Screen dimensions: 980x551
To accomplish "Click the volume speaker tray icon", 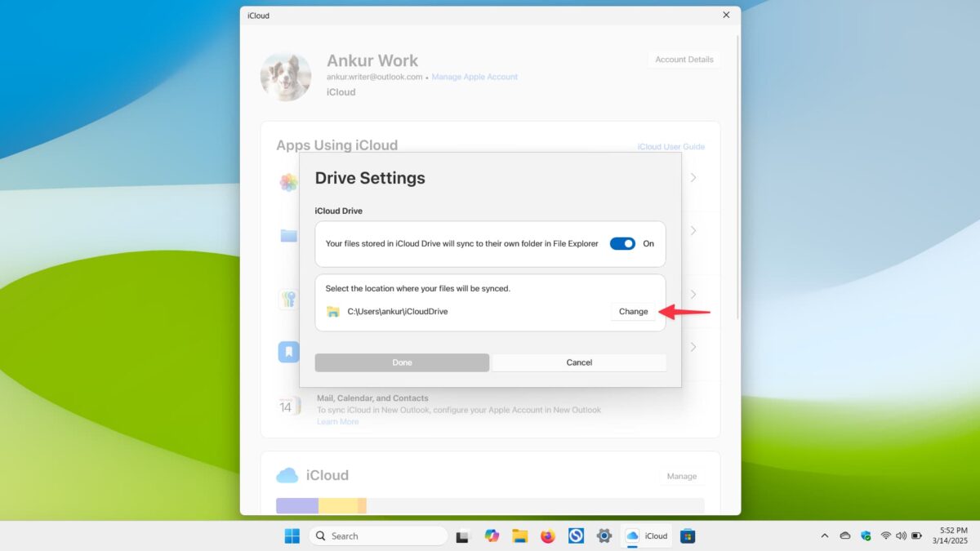I will pos(901,535).
